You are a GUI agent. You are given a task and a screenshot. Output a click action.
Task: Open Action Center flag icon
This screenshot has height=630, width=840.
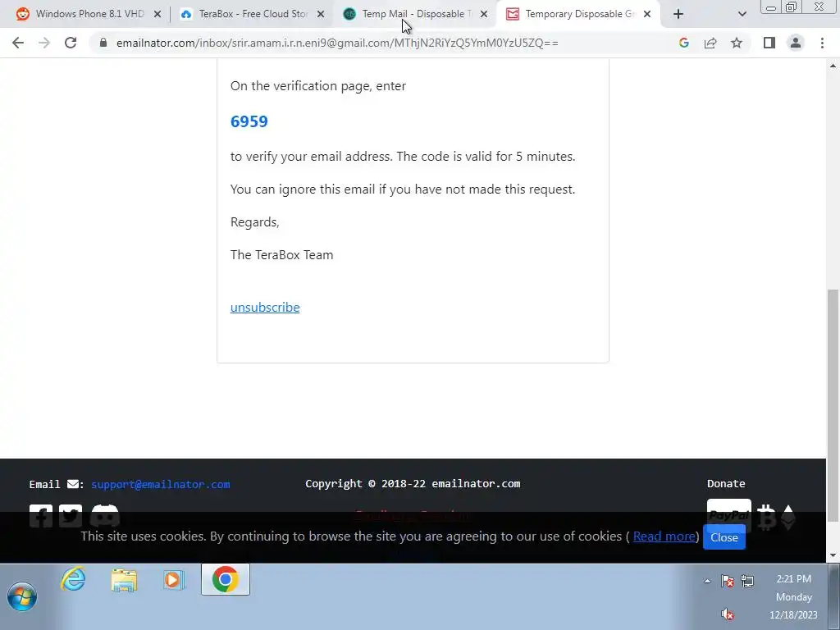click(x=728, y=581)
